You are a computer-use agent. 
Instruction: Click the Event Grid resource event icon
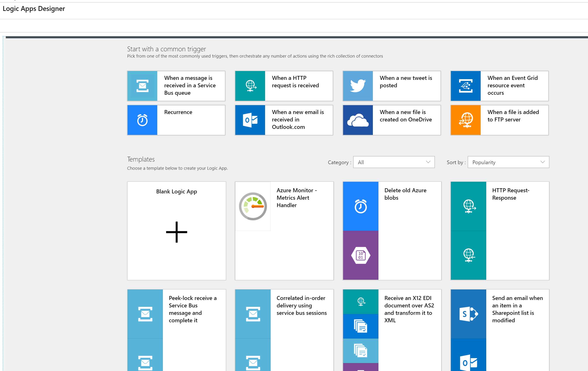465,86
